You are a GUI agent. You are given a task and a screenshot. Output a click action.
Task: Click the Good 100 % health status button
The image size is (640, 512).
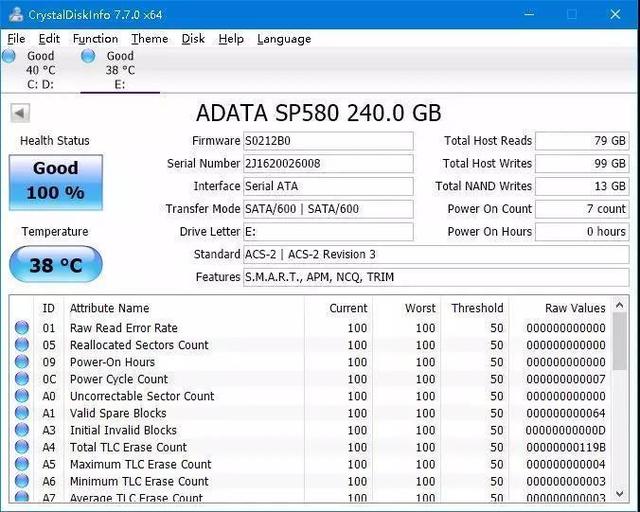pyautogui.click(x=56, y=182)
